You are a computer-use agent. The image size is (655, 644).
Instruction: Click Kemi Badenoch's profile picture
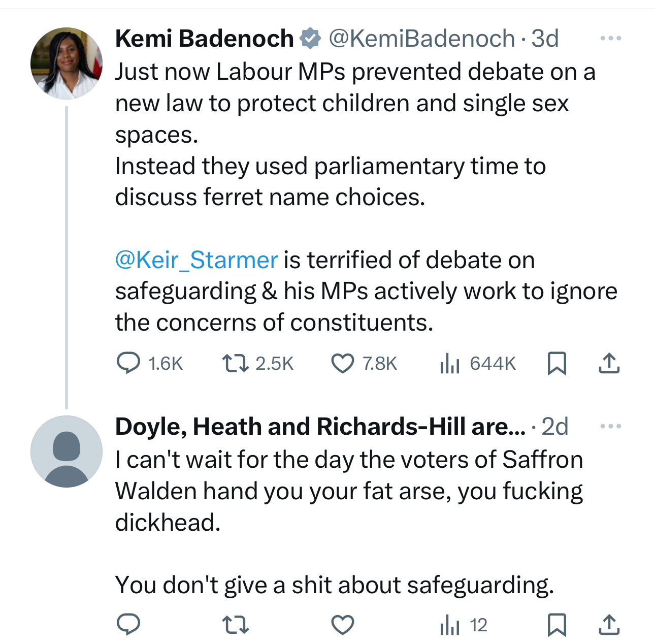67,63
